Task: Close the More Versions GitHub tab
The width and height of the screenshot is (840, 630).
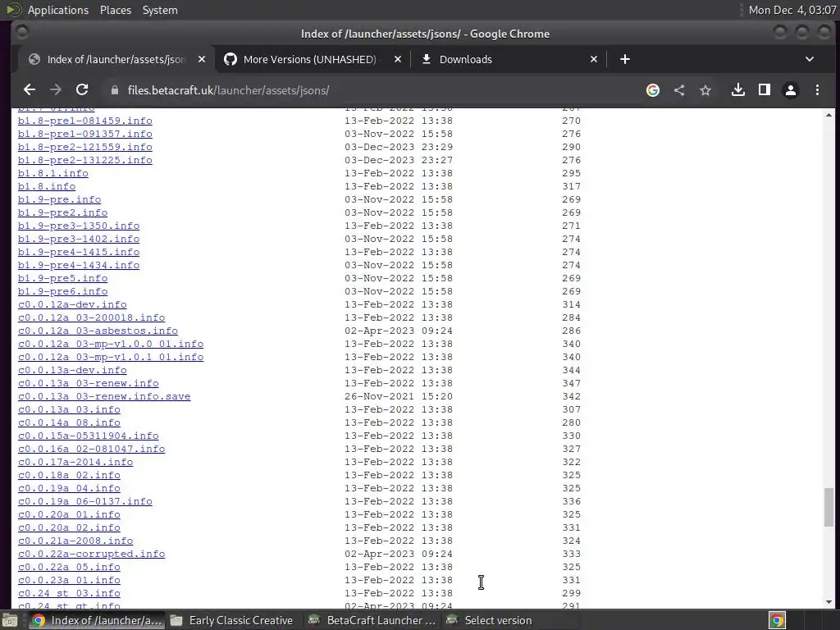Action: tap(398, 59)
